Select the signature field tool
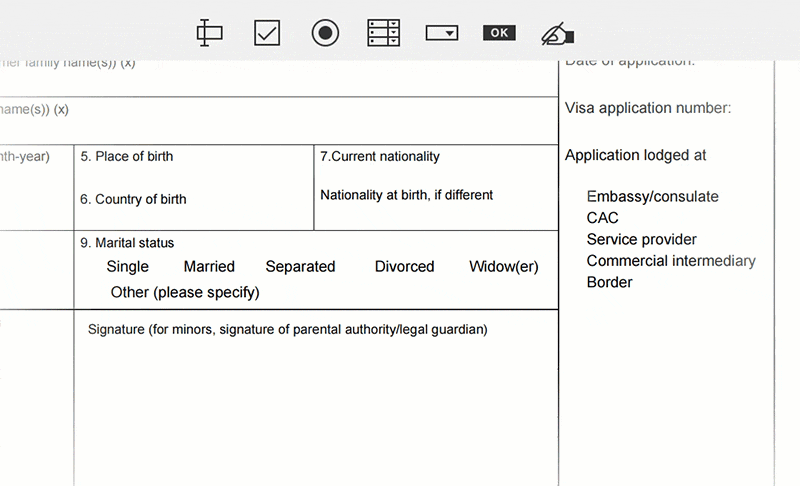 557,34
